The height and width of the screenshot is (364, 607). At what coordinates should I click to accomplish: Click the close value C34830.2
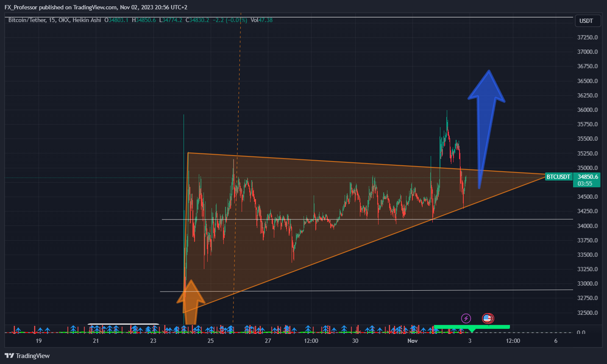click(x=197, y=20)
